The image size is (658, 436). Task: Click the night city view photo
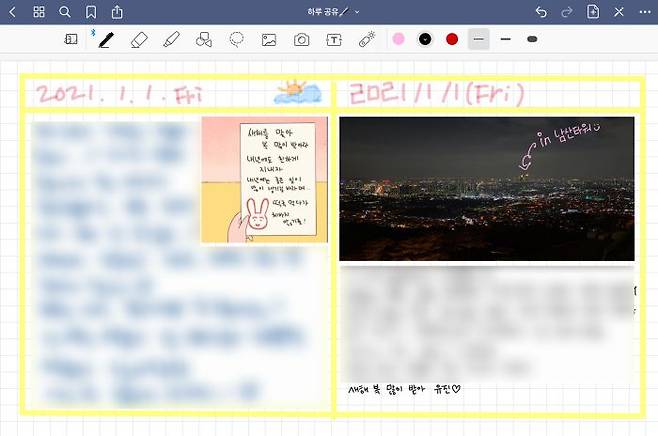point(487,189)
